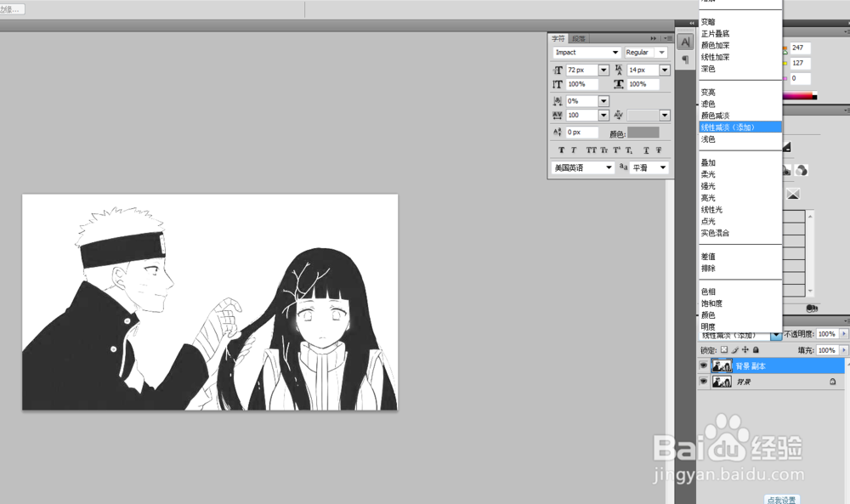The width and height of the screenshot is (850, 504).
Task: Open the Impact font family dropdown
Action: click(x=615, y=53)
